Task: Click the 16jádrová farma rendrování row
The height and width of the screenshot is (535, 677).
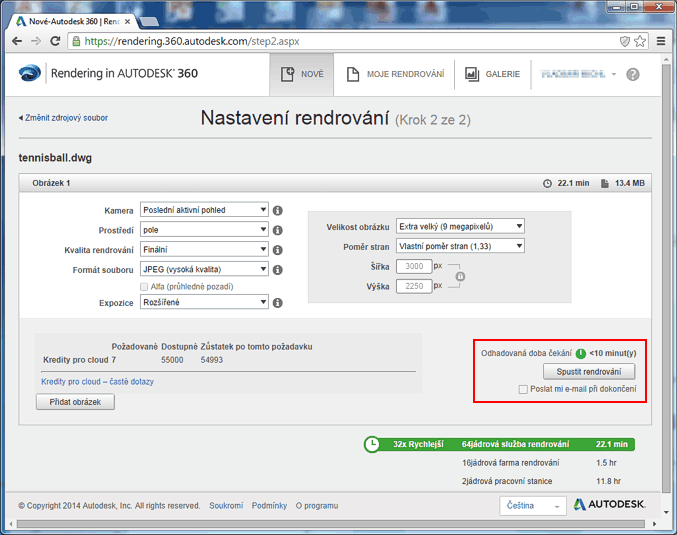Action: (539, 463)
